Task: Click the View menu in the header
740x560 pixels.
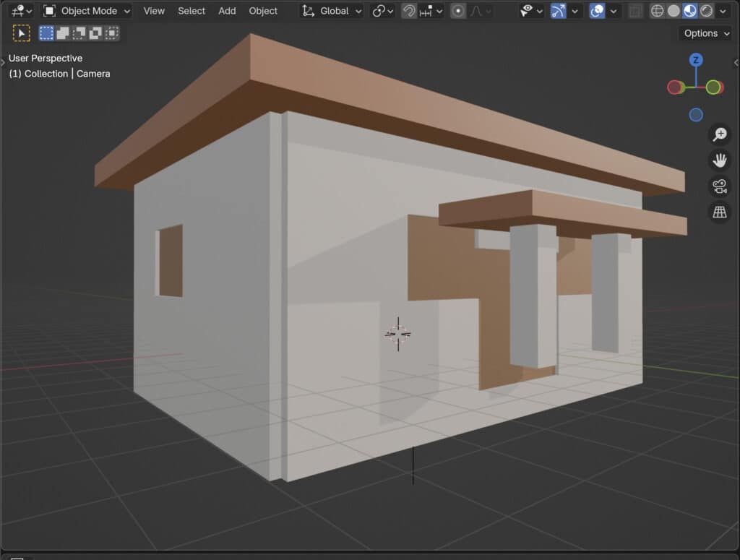Action: click(153, 11)
